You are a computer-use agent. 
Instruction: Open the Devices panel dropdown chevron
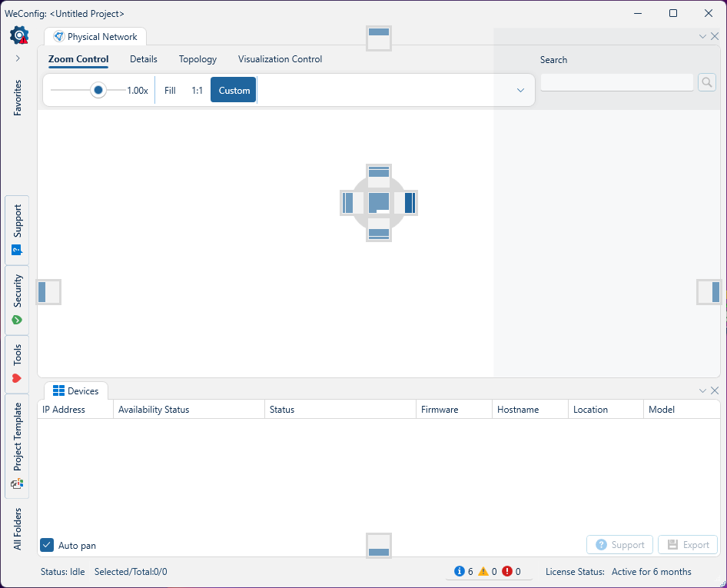pos(702,390)
